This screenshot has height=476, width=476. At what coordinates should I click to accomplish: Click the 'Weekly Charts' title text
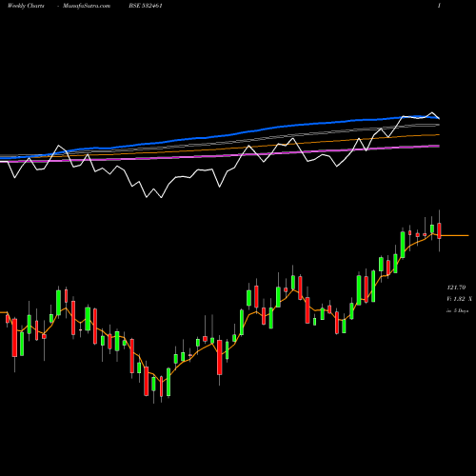point(26,6)
